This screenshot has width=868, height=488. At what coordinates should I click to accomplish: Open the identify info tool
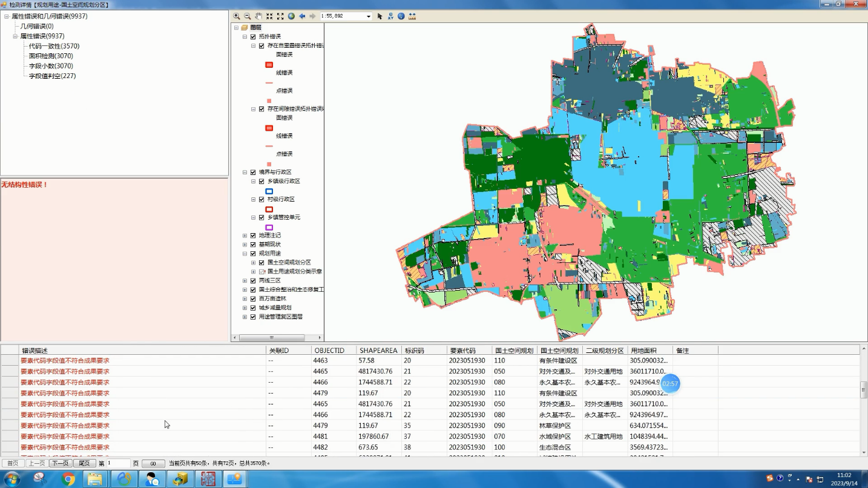(x=401, y=16)
